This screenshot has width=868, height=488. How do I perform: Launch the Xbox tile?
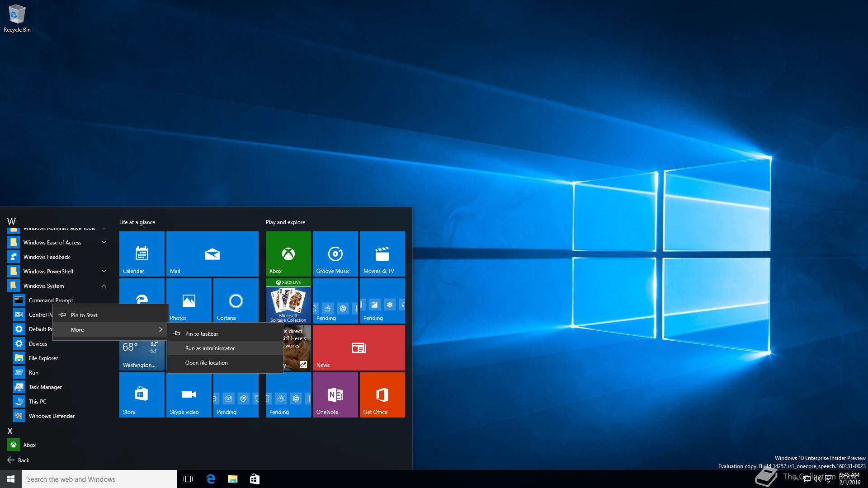tap(288, 253)
